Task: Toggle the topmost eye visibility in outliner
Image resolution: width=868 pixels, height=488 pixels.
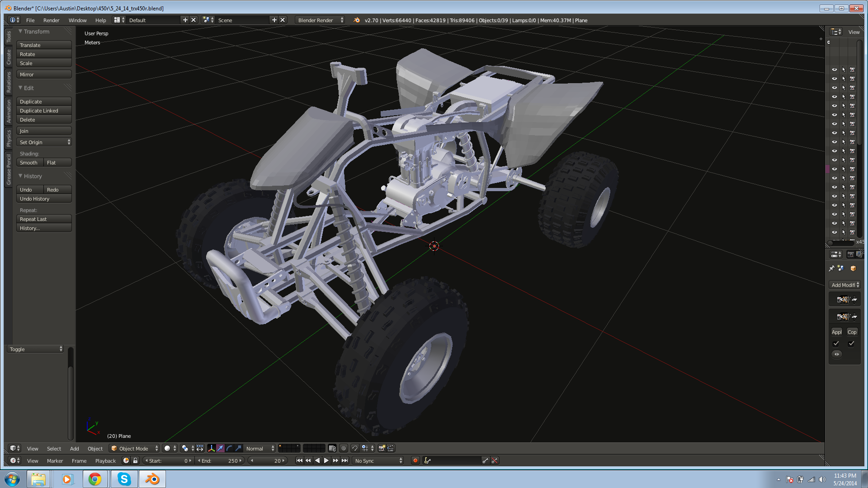Action: (x=835, y=70)
